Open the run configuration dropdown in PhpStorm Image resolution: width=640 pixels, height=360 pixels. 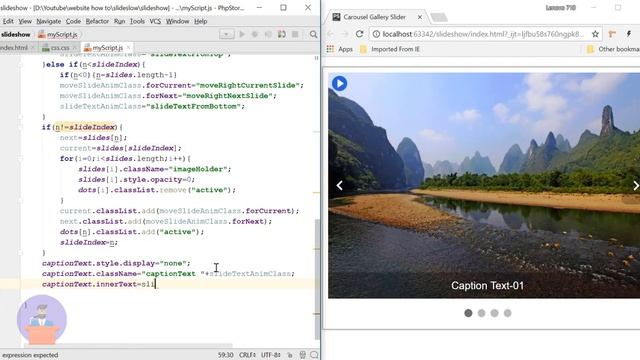[x=227, y=34]
